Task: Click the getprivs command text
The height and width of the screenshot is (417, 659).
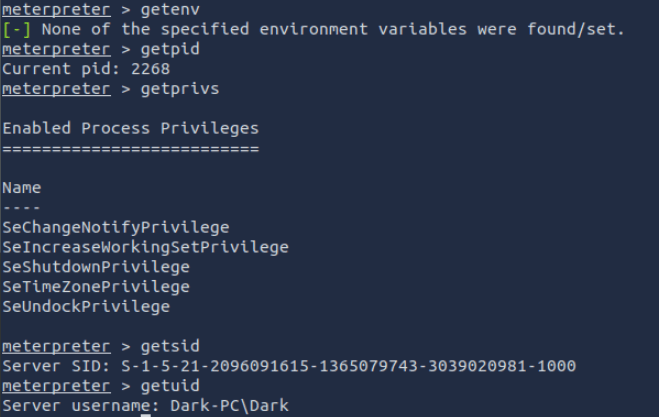Action: click(x=164, y=89)
